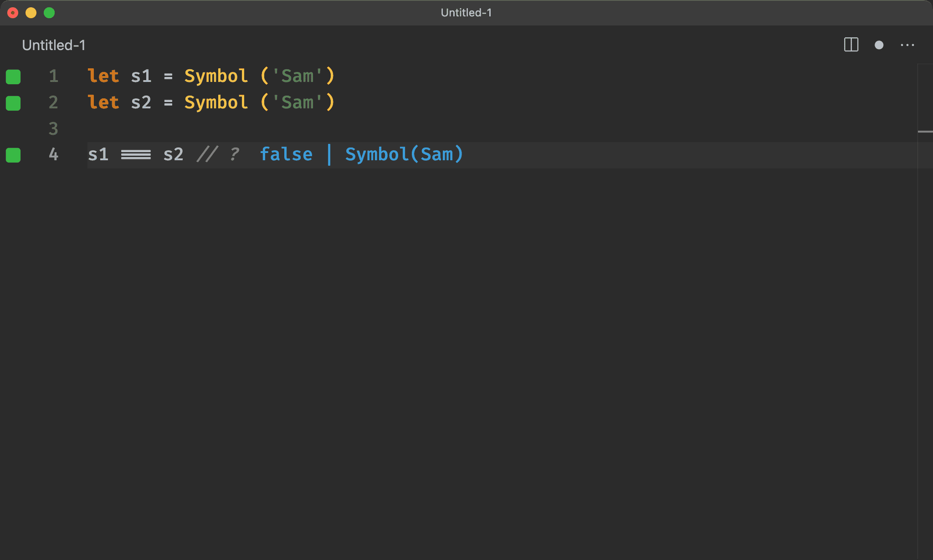This screenshot has width=933, height=560.
Task: Click the unsaved changes dot indicator
Action: point(879,45)
